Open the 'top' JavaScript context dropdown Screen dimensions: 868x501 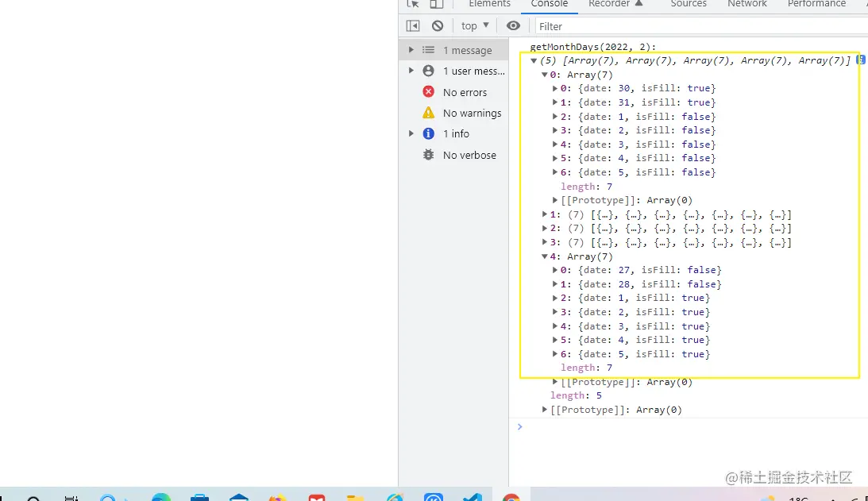pos(475,26)
